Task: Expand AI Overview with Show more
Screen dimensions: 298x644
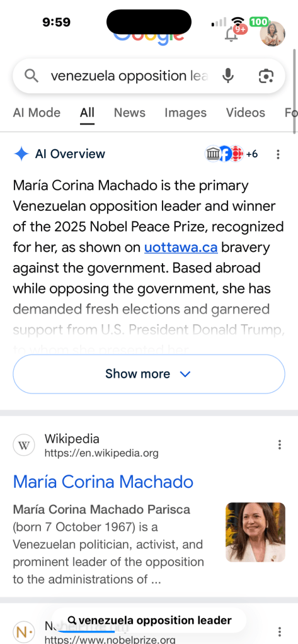Action: click(x=149, y=374)
